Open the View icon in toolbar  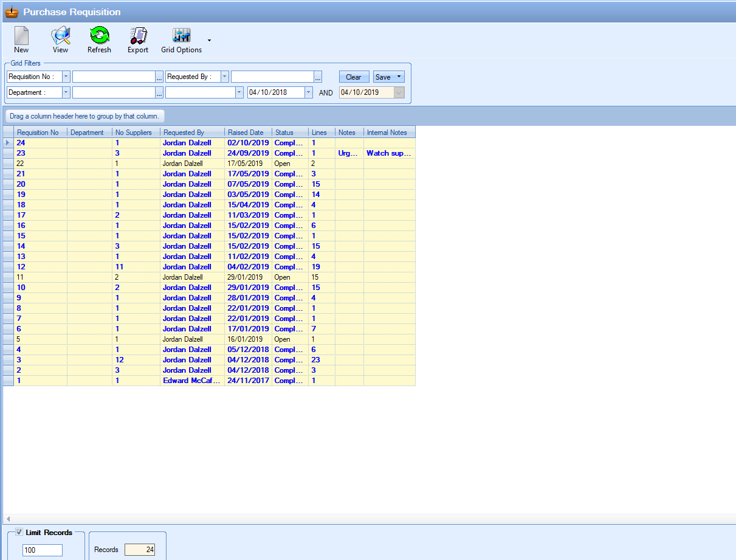tap(60, 36)
